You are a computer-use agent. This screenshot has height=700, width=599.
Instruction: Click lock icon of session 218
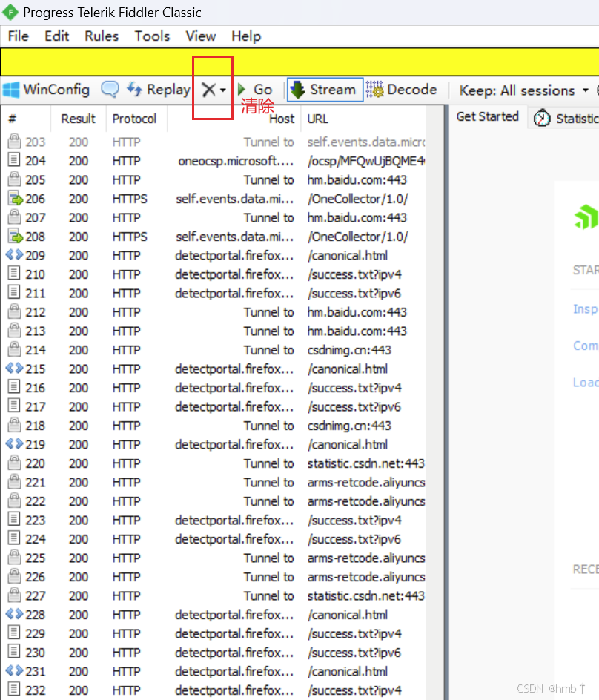pyautogui.click(x=14, y=425)
